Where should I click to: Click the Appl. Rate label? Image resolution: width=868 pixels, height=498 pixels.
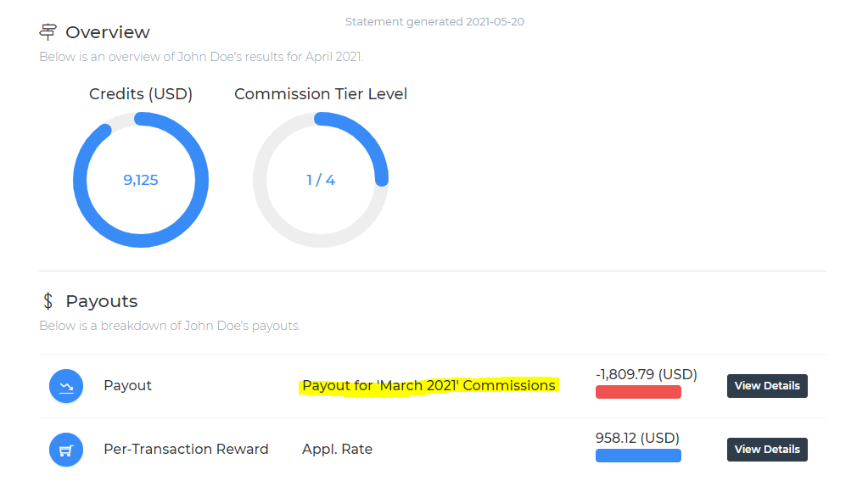pos(337,450)
